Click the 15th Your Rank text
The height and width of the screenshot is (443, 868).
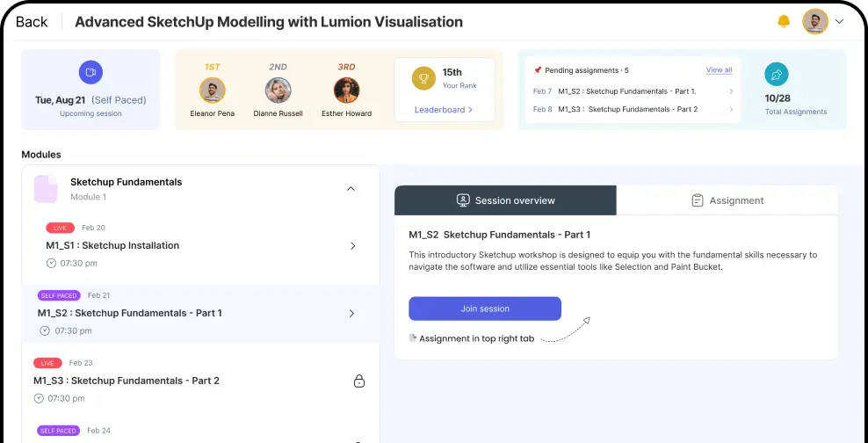coord(459,78)
